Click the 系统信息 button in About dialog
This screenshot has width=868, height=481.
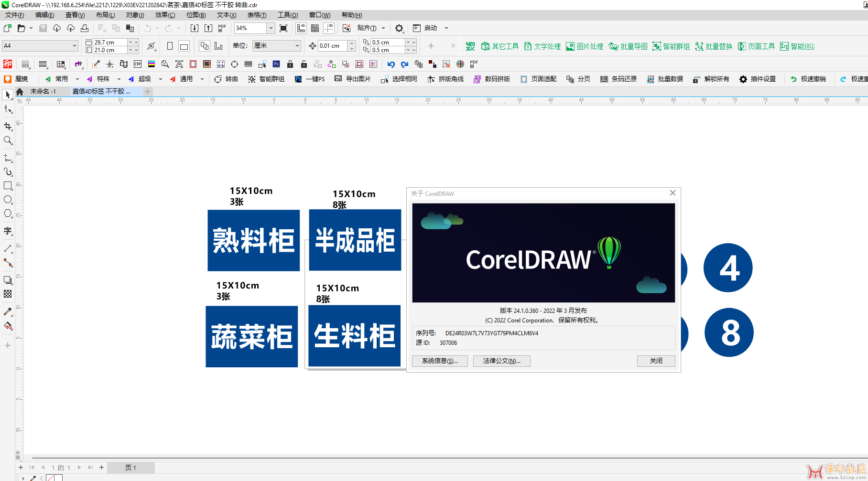tap(440, 361)
